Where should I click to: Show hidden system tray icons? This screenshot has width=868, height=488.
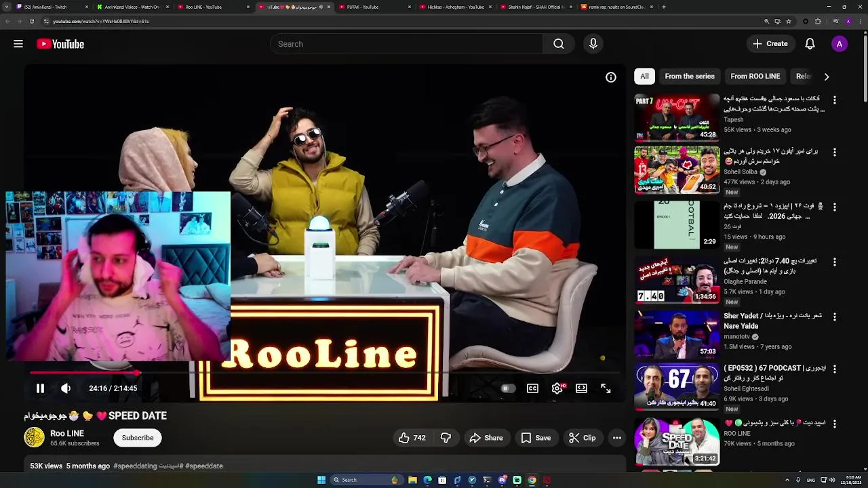point(787,480)
